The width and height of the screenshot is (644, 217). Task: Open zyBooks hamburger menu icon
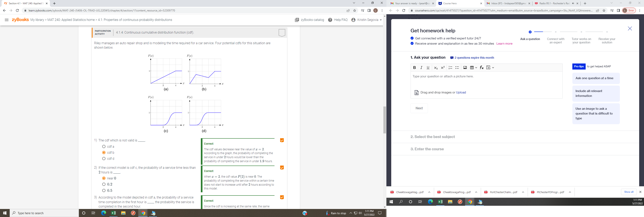pos(7,20)
